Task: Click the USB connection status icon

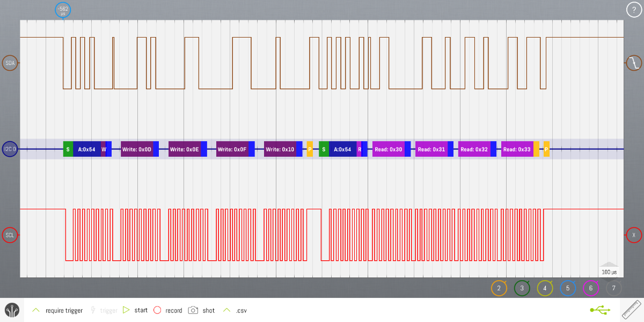Action: [x=600, y=310]
